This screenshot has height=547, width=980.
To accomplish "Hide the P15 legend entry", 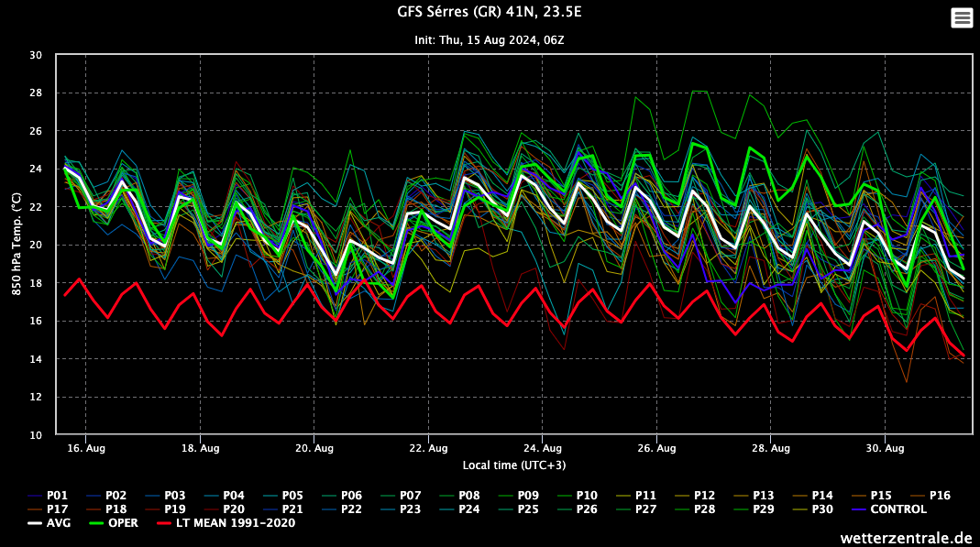I will coord(872,495).
